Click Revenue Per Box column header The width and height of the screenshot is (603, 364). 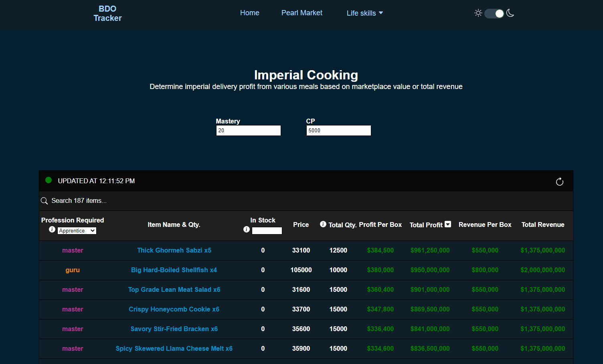[485, 224]
